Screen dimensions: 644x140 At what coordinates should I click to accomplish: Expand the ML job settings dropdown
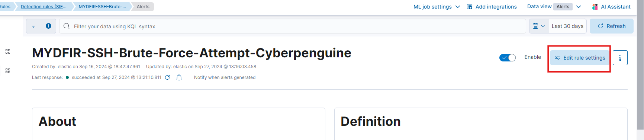click(437, 7)
